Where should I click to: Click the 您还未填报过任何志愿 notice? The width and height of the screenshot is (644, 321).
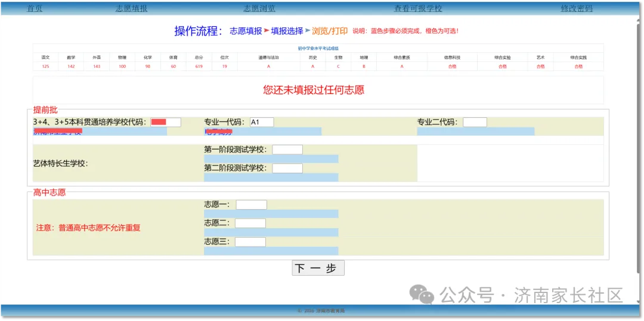(x=314, y=90)
